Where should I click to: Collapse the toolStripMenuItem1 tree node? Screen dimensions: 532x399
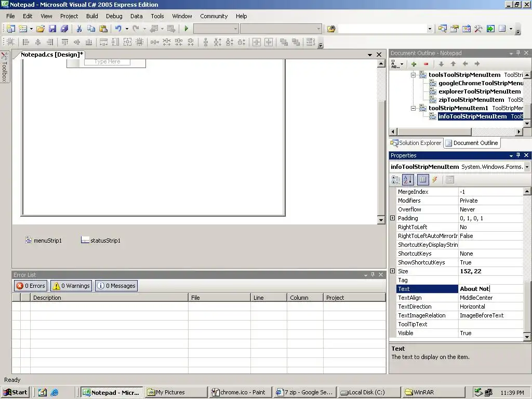[413, 108]
